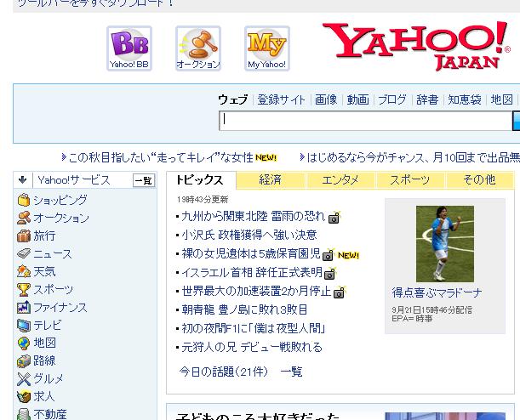Open the Yahoo! BB icon
The width and height of the screenshot is (520, 420).
point(129,48)
